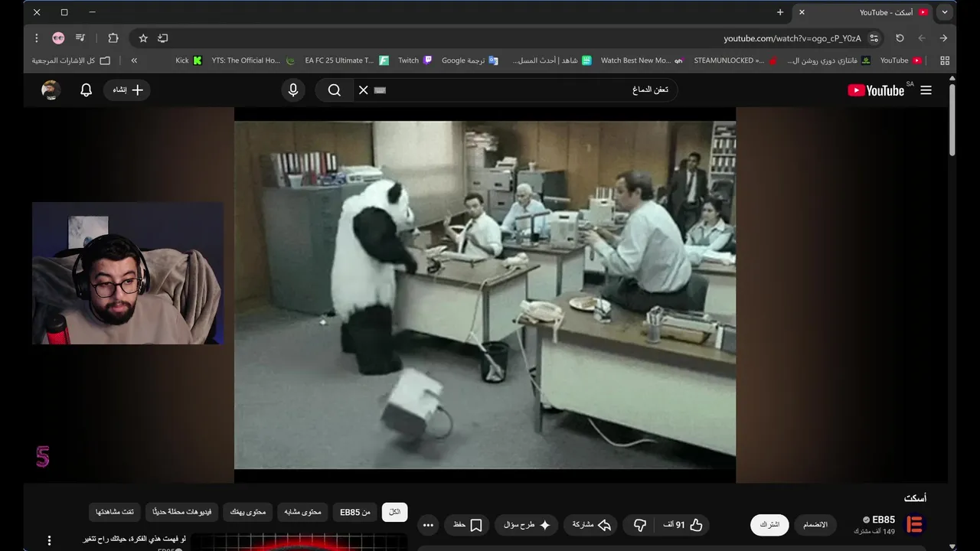
Task: Join the channel via الانضمام
Action: click(815, 525)
